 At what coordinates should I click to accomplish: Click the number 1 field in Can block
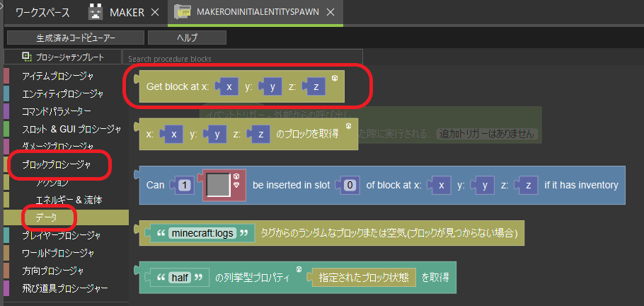(185, 185)
